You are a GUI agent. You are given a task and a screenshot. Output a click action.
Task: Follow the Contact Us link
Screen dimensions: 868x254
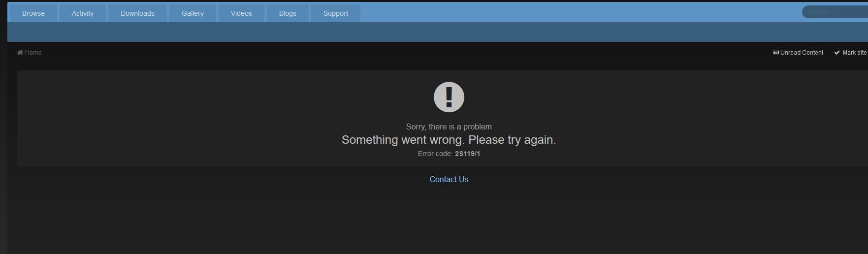(449, 180)
